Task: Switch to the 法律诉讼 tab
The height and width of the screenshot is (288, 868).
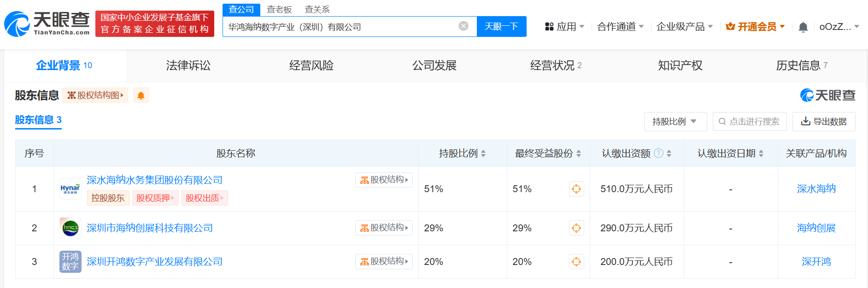Action: [188, 65]
